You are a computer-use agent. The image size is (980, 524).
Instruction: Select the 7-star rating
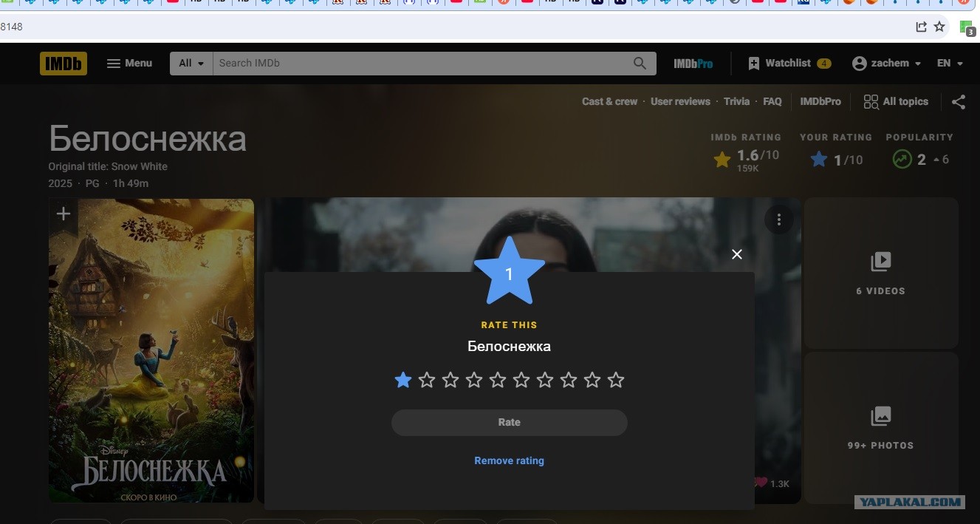[545, 380]
